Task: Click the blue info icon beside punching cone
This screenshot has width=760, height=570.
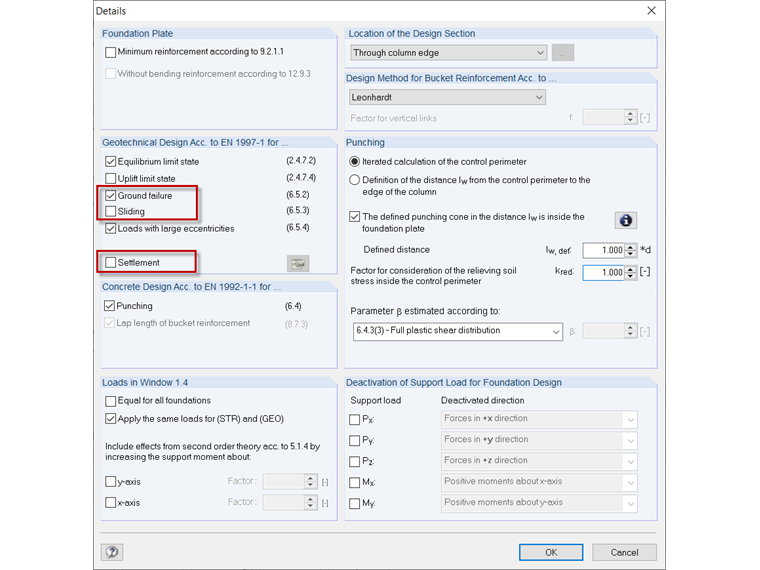Action: 626,220
